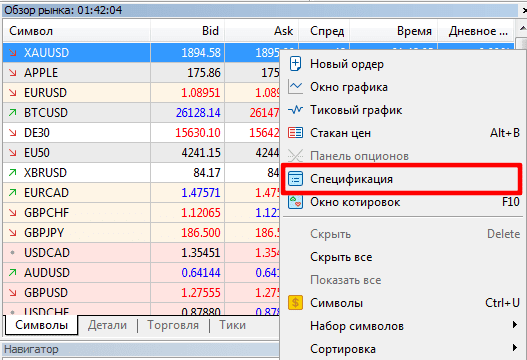Viewport: 527px width, 360px height.
Task: Select the APPLE symbol row
Action: pyautogui.click(x=141, y=73)
